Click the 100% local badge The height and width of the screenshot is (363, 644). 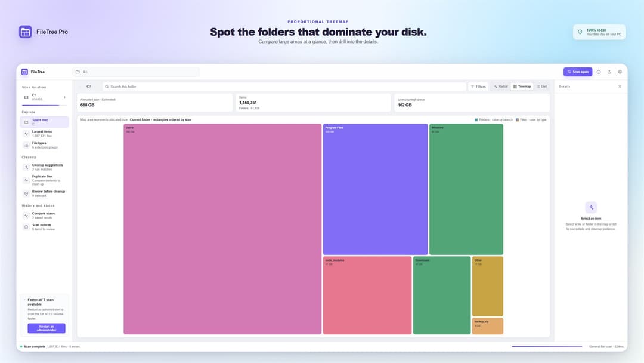coord(599,32)
